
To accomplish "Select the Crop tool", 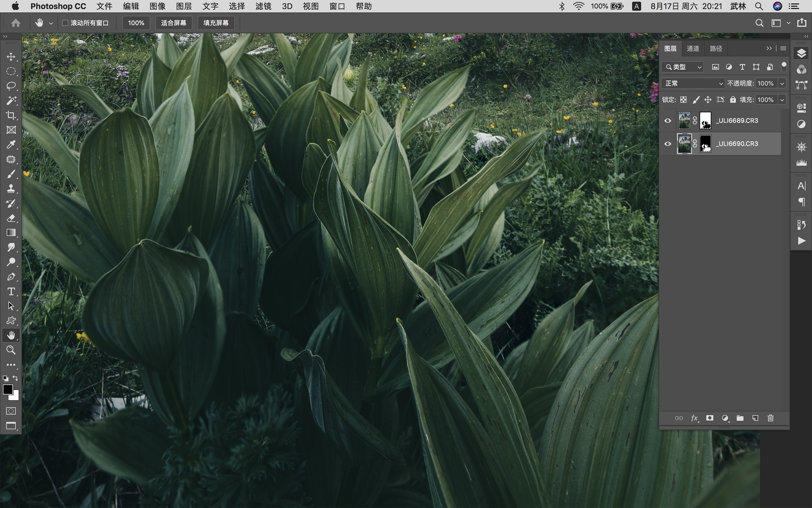I will (x=11, y=115).
